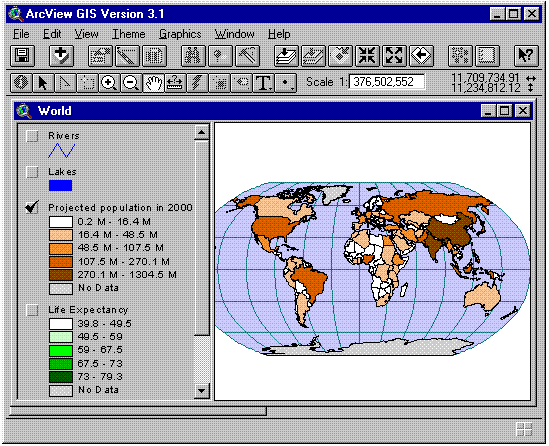Select the Label tag tool
549x446 pixels.
pos(241,83)
